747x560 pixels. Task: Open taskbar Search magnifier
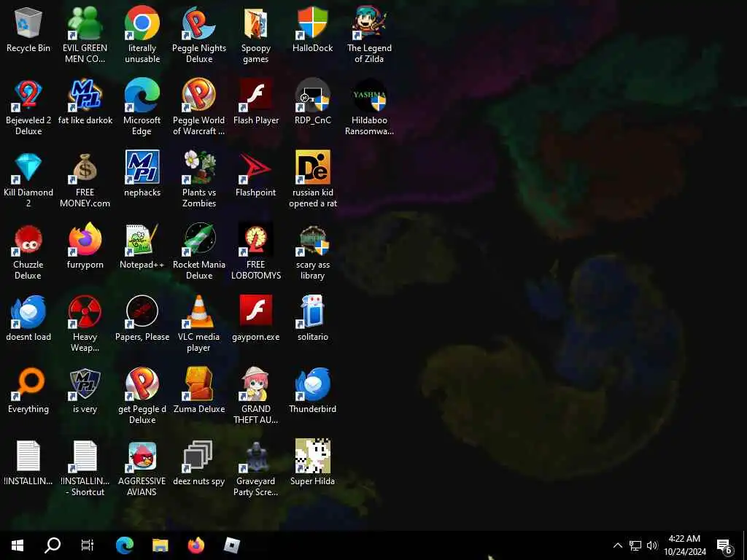tap(53, 545)
